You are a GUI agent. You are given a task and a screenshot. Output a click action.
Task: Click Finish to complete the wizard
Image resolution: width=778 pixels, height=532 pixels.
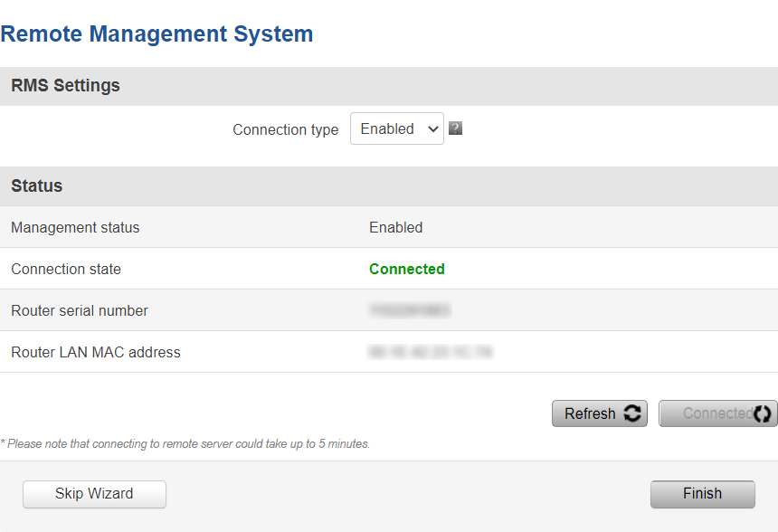tap(702, 494)
